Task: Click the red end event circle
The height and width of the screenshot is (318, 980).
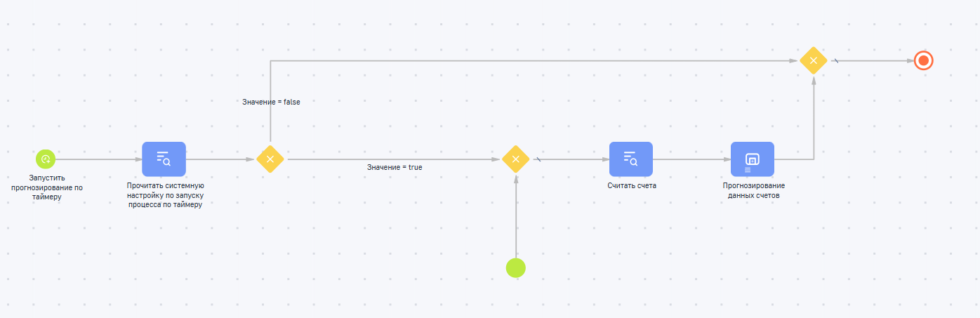Action: (924, 61)
